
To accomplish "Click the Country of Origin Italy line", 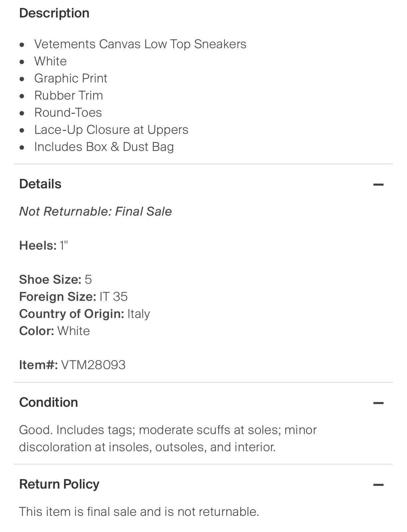I will coord(84,314).
